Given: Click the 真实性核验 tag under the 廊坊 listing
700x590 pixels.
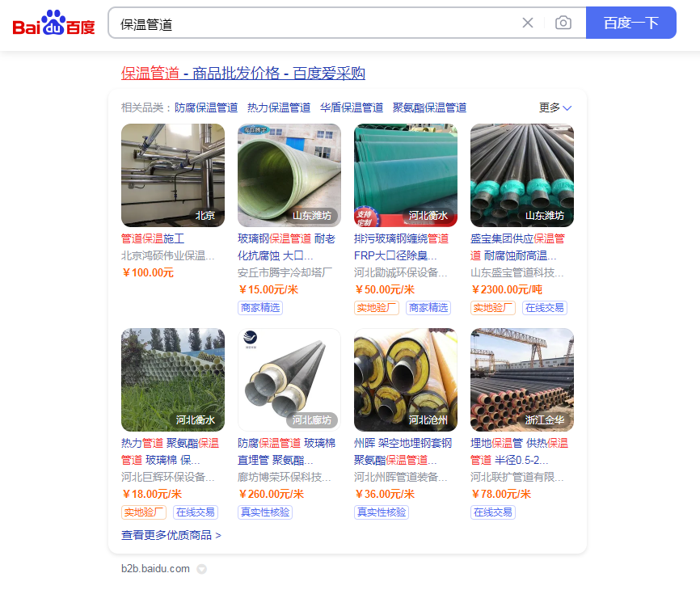Looking at the screenshot, I should (264, 512).
